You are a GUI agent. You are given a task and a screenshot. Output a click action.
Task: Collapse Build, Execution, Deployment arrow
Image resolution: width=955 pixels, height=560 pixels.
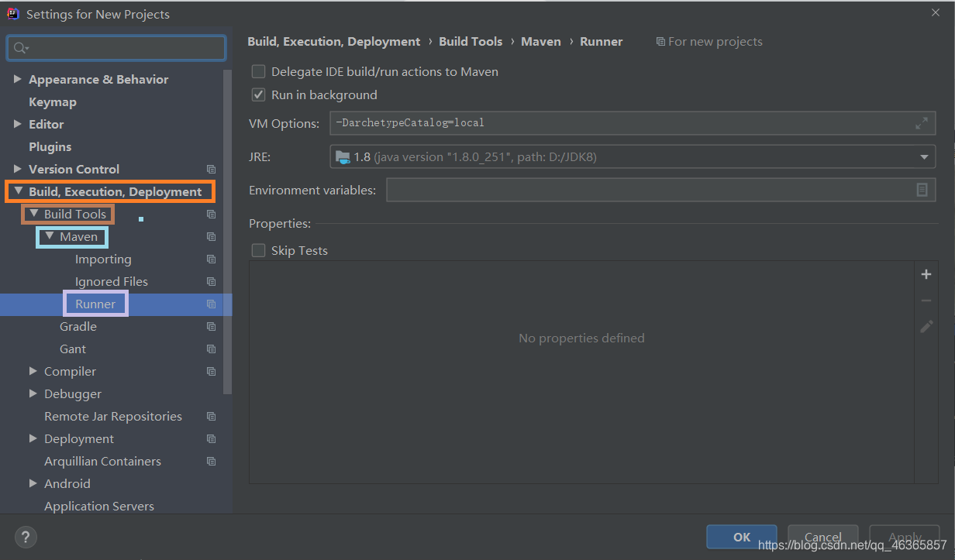[x=18, y=191]
